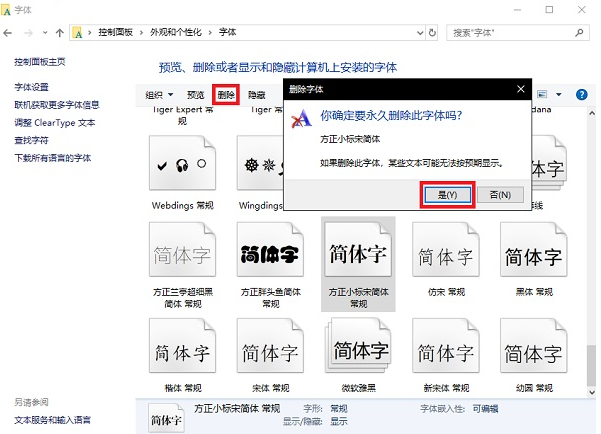
Task: Maximize the 字体 window
Action: [549, 10]
